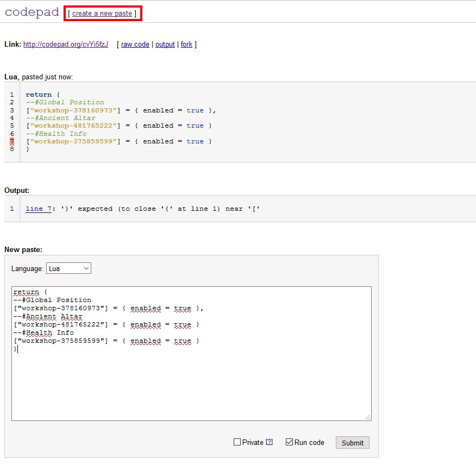Screen dimensions: 476x471
Task: Place the cursor after the closing brace in the textarea
Action: [x=17, y=349]
